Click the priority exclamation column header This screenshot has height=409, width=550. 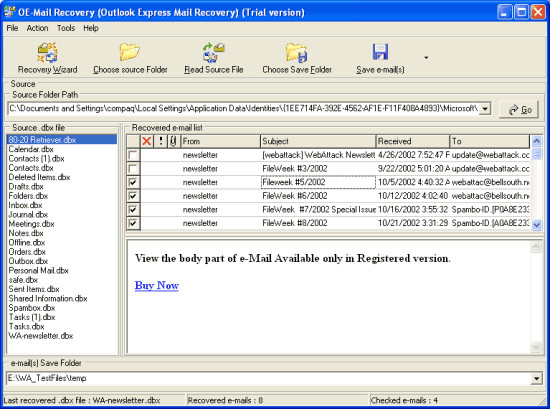tap(161, 141)
